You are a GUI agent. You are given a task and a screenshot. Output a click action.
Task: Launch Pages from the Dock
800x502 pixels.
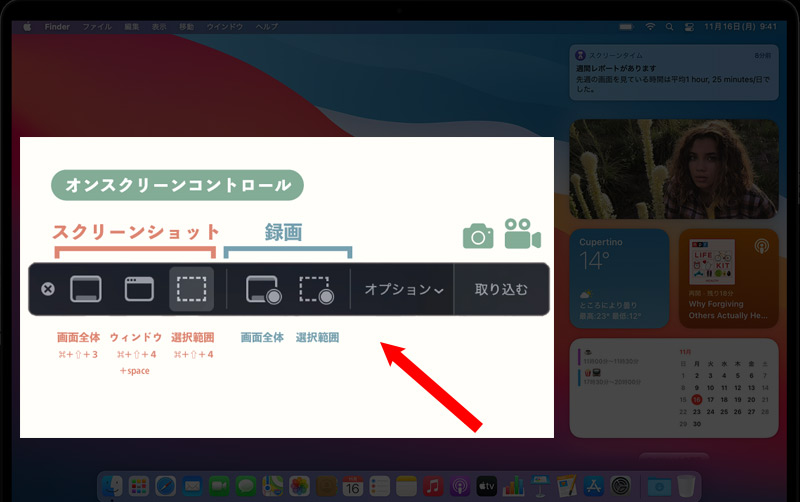click(567, 486)
